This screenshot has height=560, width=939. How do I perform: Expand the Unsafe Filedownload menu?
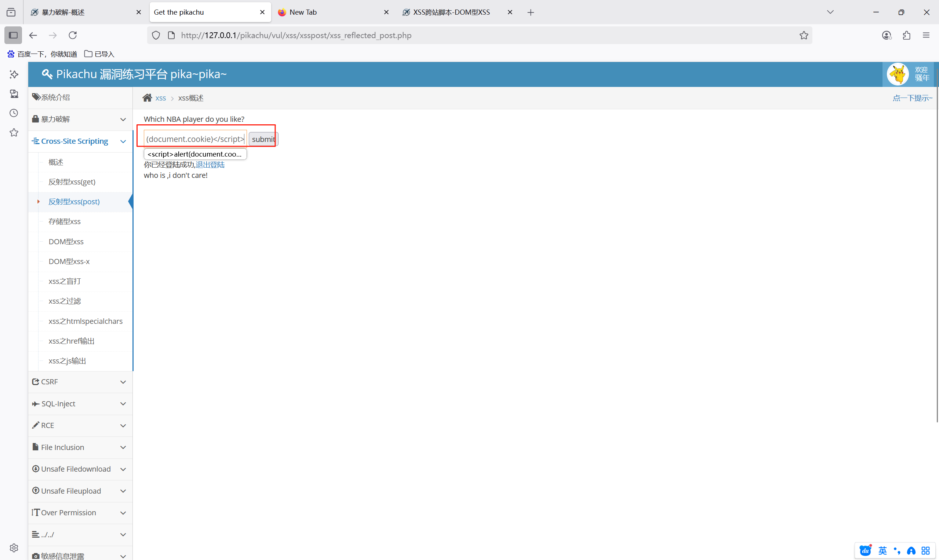[80, 469]
